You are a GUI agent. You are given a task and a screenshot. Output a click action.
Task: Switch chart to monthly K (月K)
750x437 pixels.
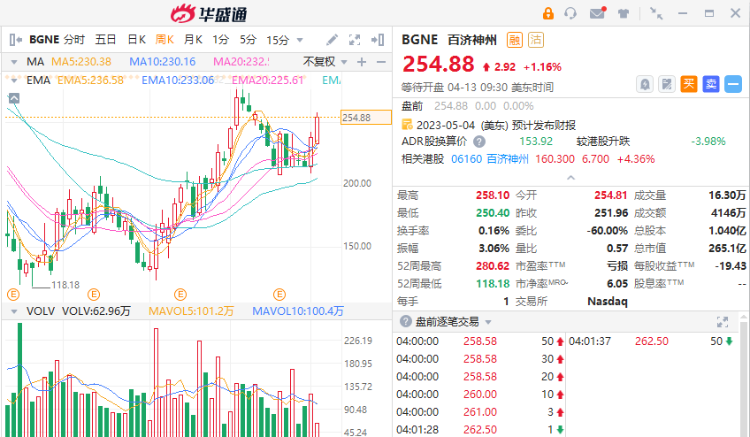[x=192, y=40]
